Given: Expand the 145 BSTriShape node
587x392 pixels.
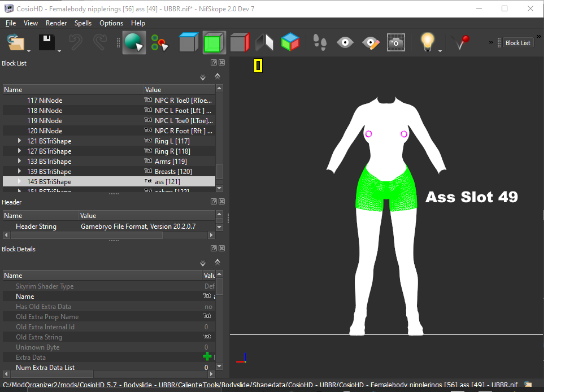Looking at the screenshot, I should coord(19,181).
